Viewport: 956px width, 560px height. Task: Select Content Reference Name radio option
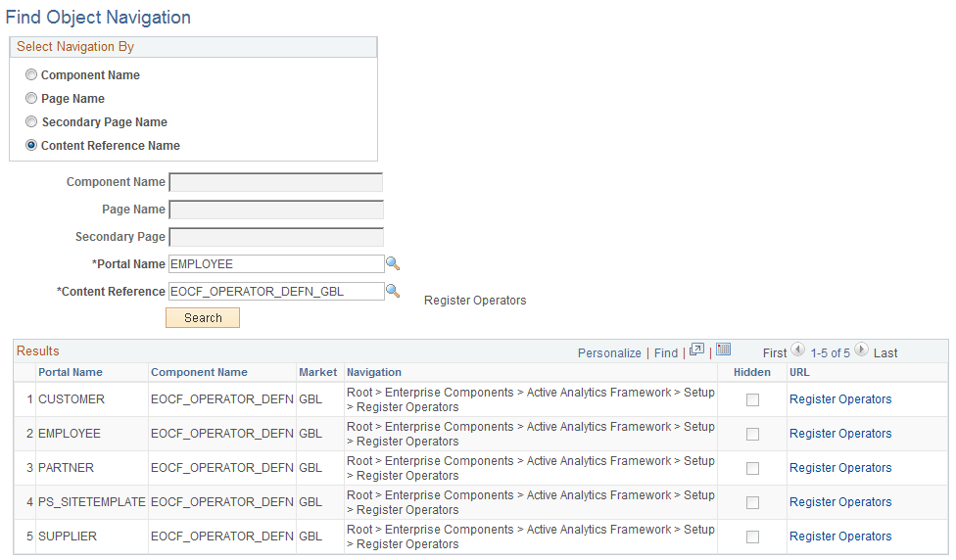coord(31,145)
